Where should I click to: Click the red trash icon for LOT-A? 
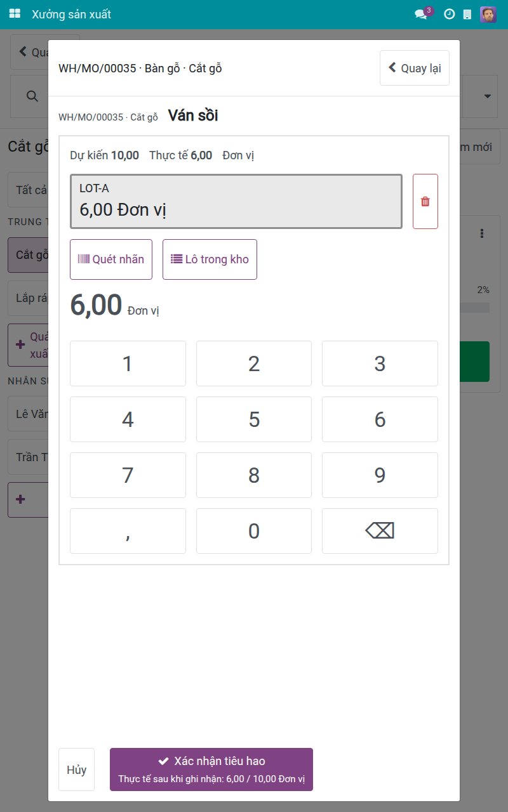point(425,201)
